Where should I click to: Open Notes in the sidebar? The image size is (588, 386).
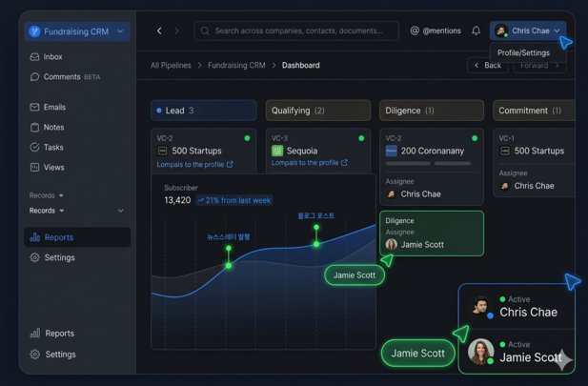53,128
